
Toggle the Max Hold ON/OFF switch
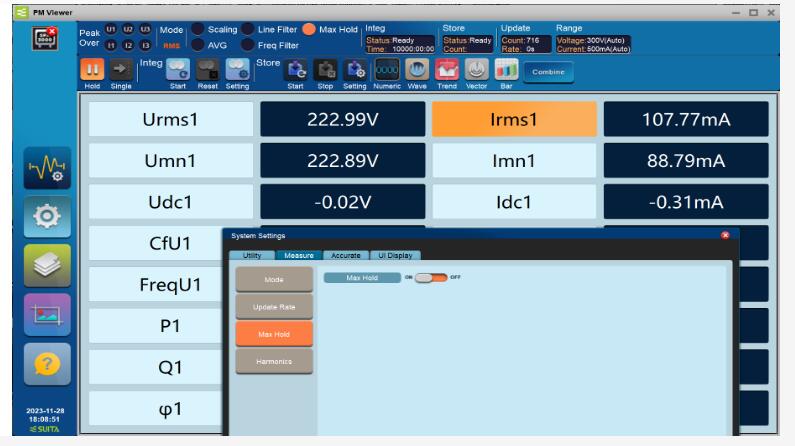[x=431, y=277]
